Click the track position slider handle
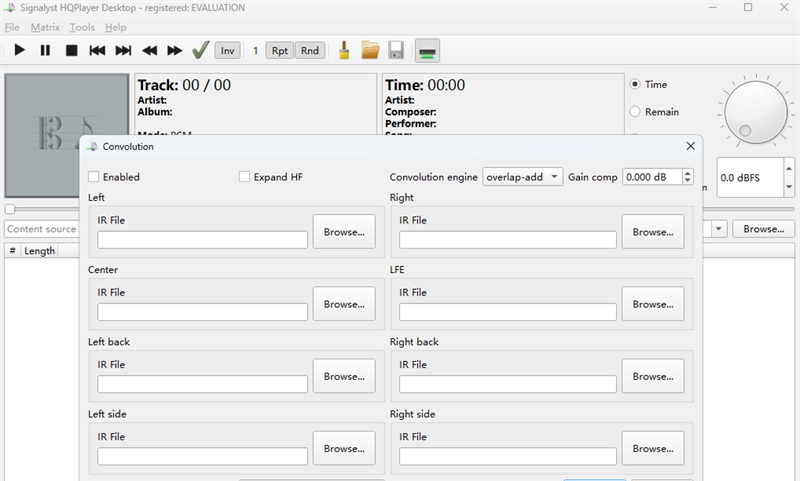The width and height of the screenshot is (800, 481). click(x=10, y=209)
